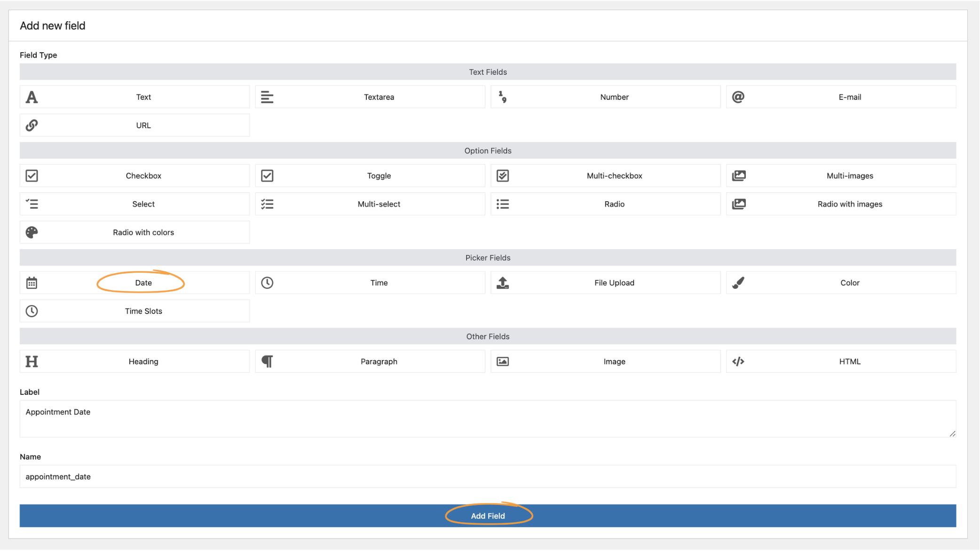Select the Text field type icon
The height and width of the screenshot is (551, 980).
[32, 97]
